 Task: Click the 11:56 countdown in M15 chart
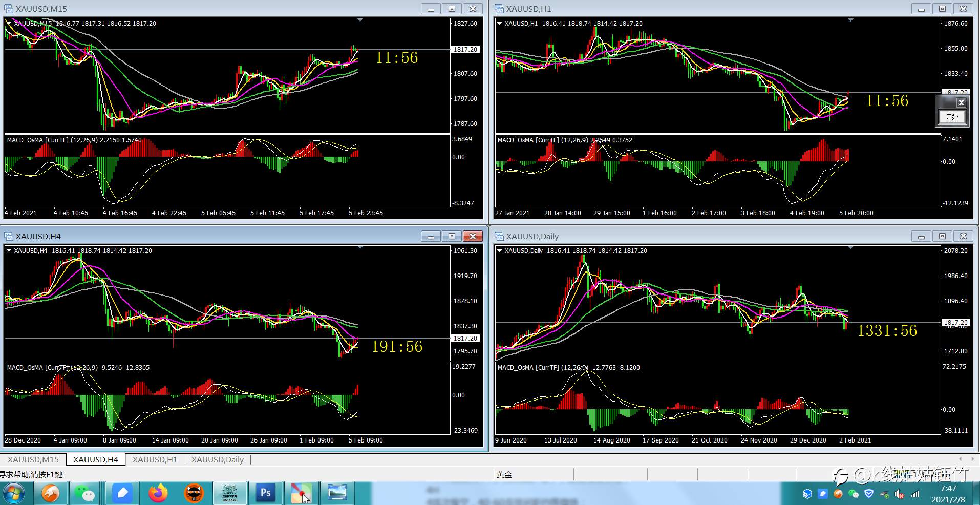[397, 58]
